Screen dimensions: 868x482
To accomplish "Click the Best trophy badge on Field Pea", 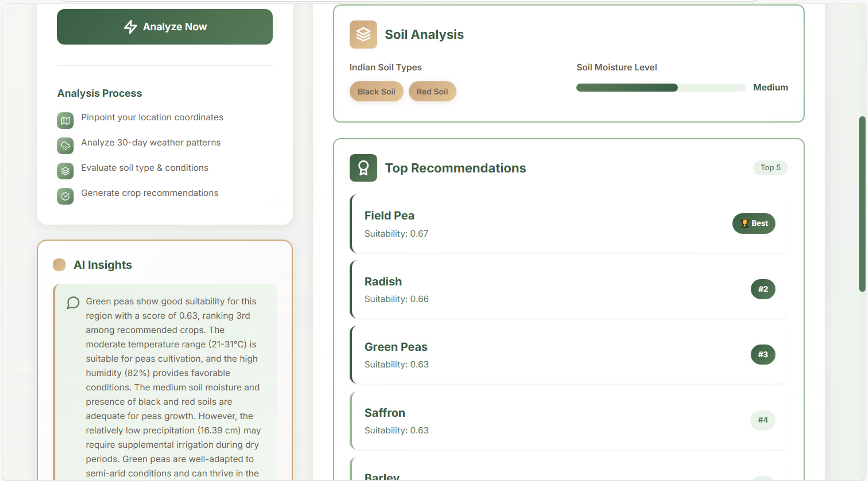I will click(753, 223).
